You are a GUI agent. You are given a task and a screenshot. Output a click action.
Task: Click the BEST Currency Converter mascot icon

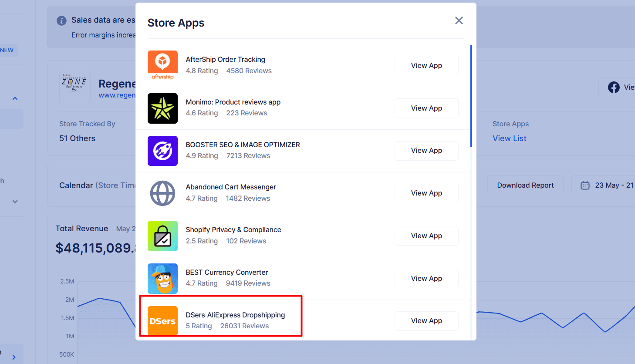point(162,279)
